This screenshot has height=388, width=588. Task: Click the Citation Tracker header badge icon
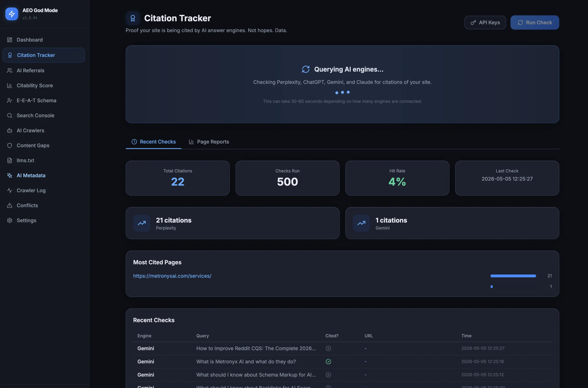[x=133, y=18]
